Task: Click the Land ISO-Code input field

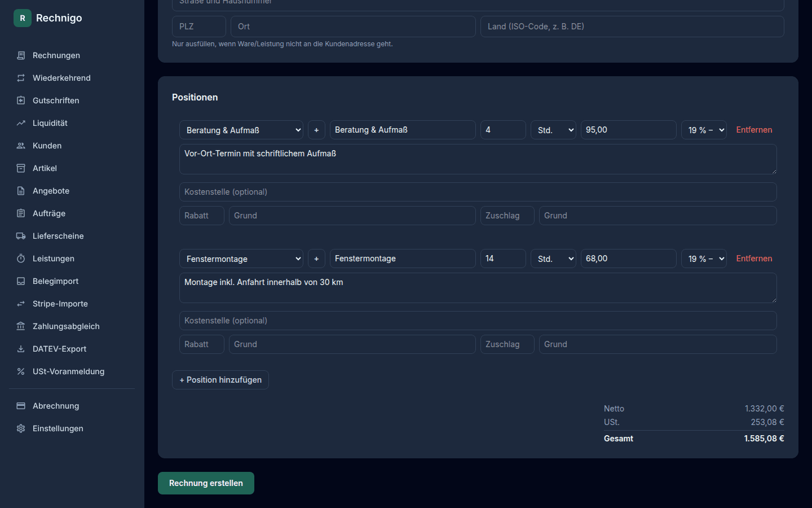Action: click(x=632, y=27)
